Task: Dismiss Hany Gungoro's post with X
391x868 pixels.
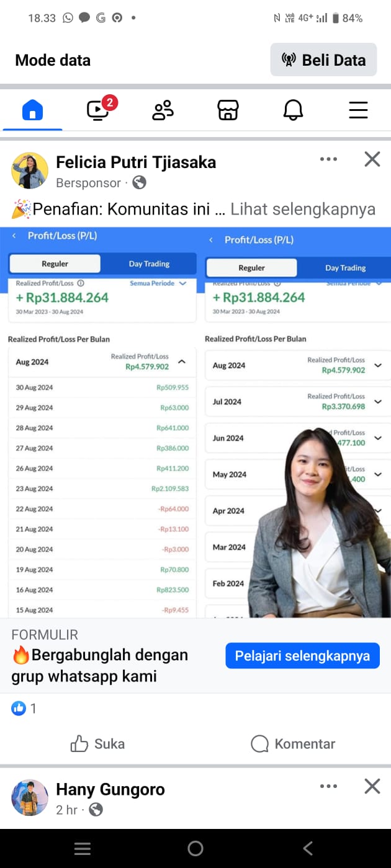Action: point(372,786)
